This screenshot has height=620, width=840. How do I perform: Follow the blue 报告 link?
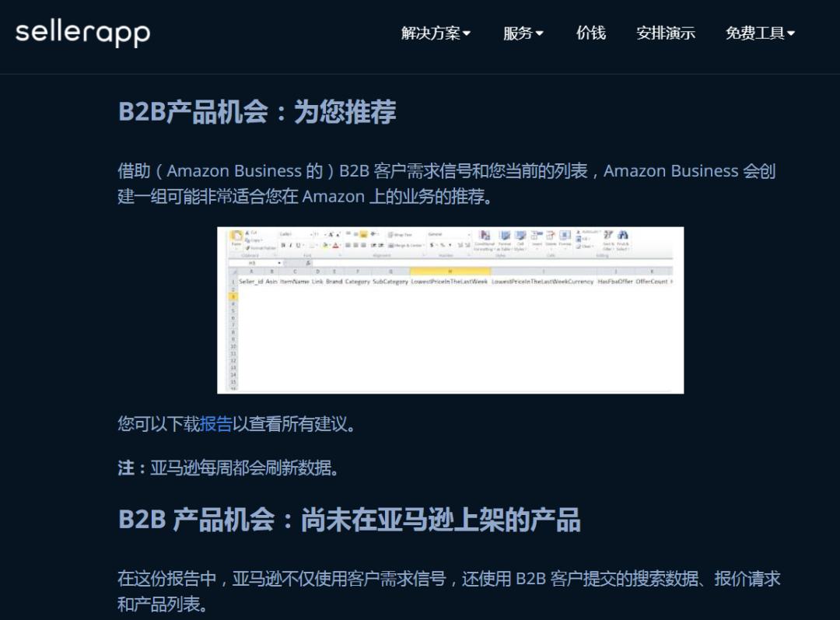coord(216,424)
